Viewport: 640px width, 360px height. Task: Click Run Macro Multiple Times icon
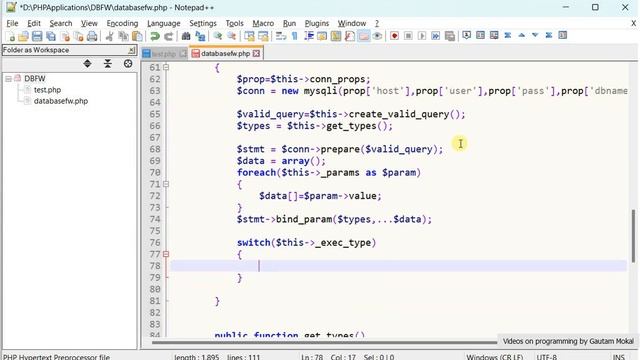pyautogui.click(x=436, y=36)
